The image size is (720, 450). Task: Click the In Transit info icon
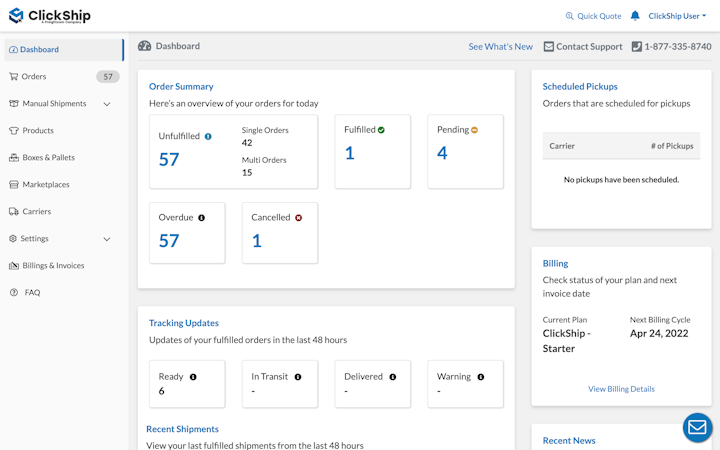click(x=298, y=377)
